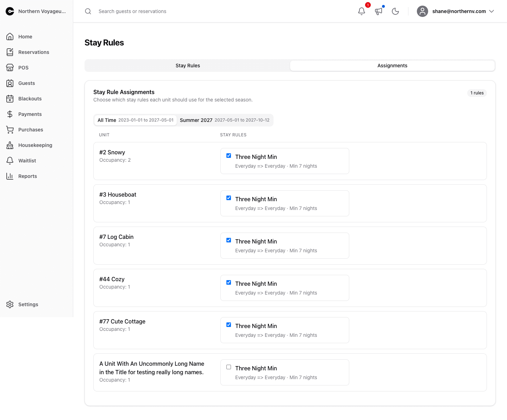Switch to the Assignments tab

(x=392, y=66)
